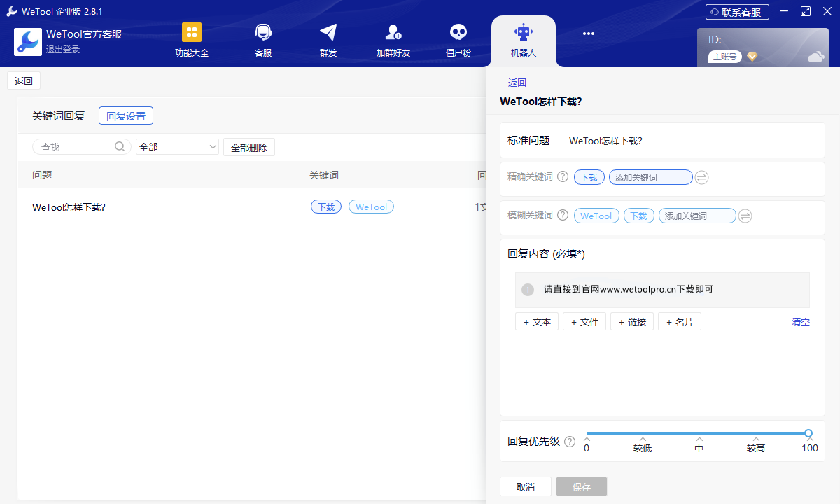Click the 清空 link

click(801, 322)
